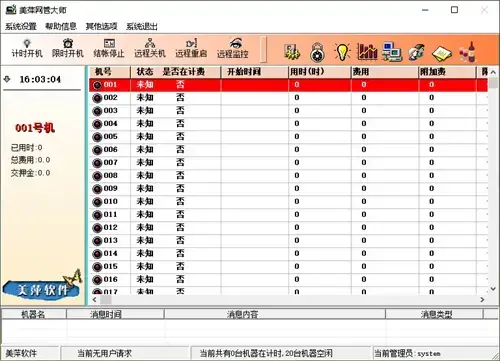Select machine number 006 in the list
Image resolution: width=500 pixels, height=361 pixels.
[x=111, y=149]
